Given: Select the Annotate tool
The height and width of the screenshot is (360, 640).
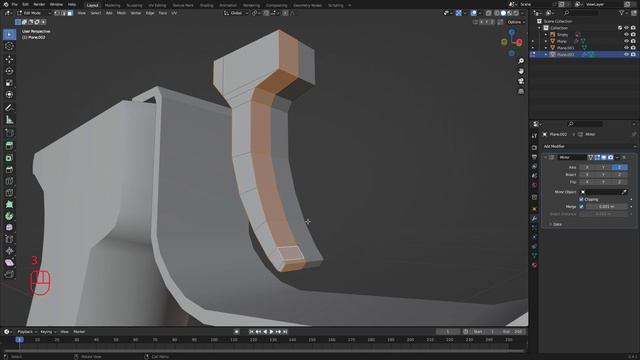Looking at the screenshot, I should tap(9, 108).
